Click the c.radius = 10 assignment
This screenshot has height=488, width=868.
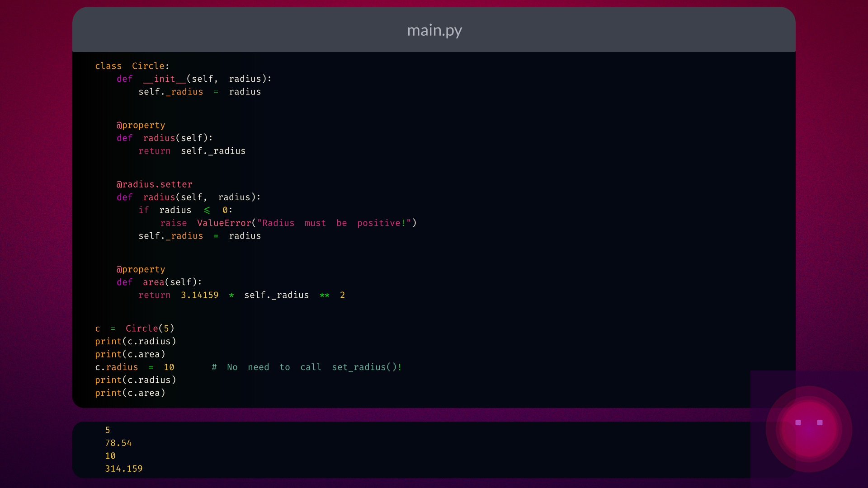tap(135, 367)
